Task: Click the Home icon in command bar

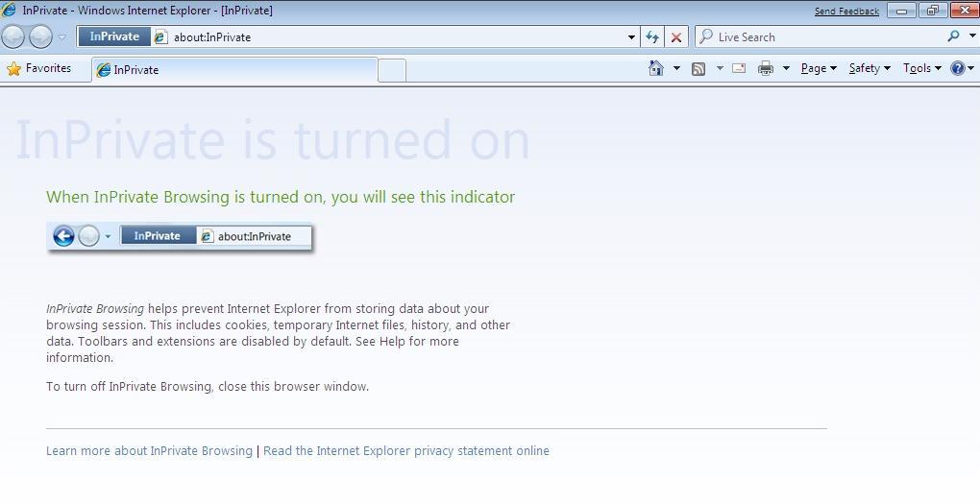Action: tap(656, 68)
